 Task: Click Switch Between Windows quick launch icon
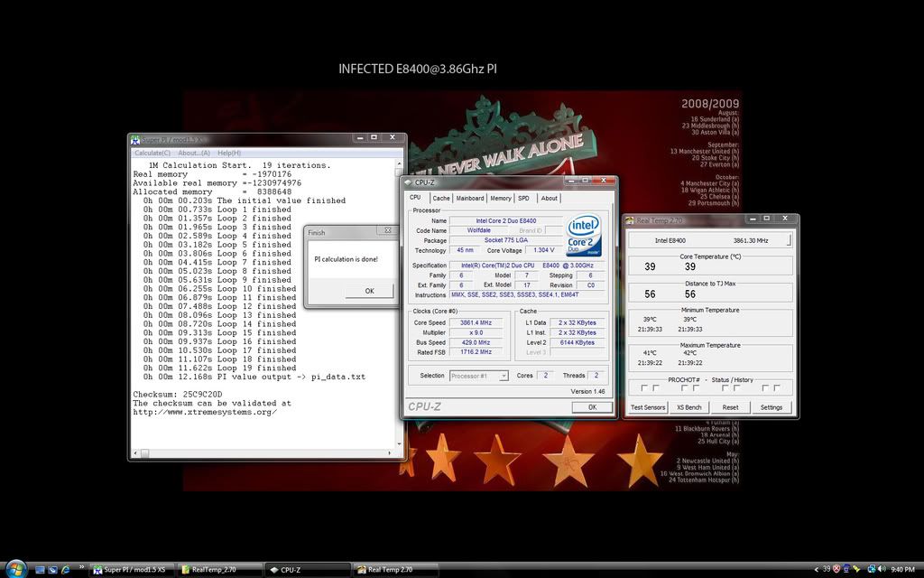coord(52,570)
